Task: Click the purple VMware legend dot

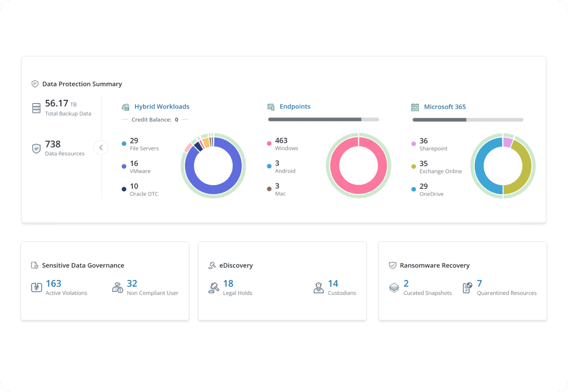Action: click(x=124, y=166)
